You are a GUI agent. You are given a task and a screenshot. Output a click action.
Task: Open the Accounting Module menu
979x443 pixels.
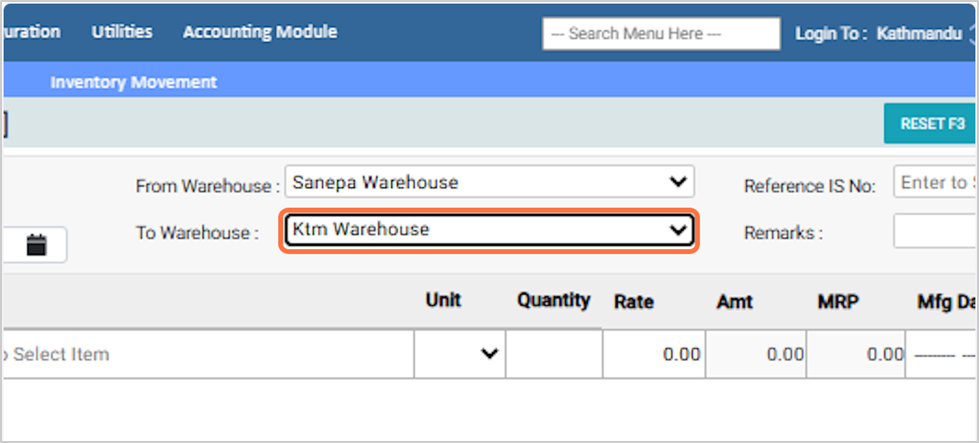coord(259,32)
